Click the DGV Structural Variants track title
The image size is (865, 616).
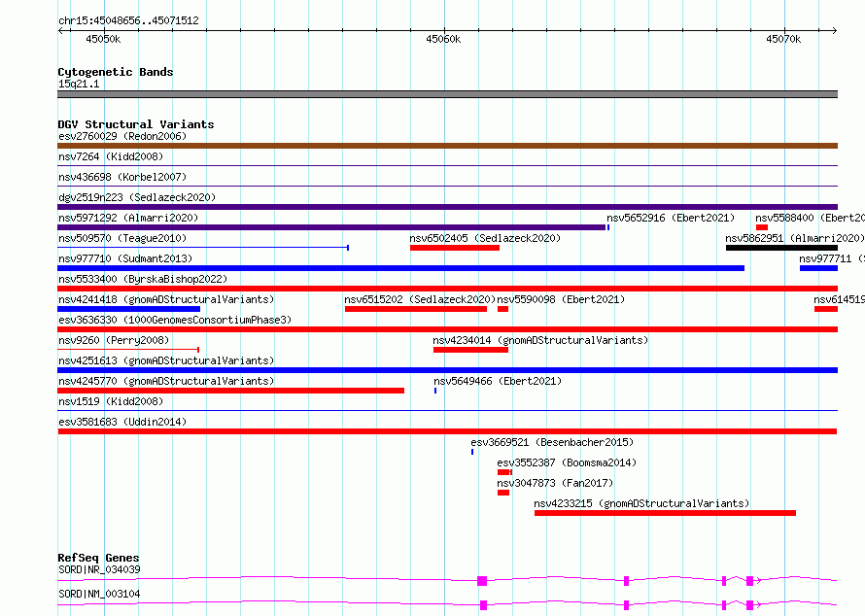click(x=136, y=124)
